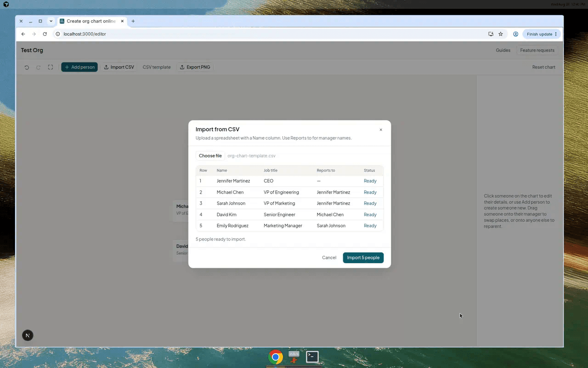Click the 5 people ready to import text

point(220,239)
